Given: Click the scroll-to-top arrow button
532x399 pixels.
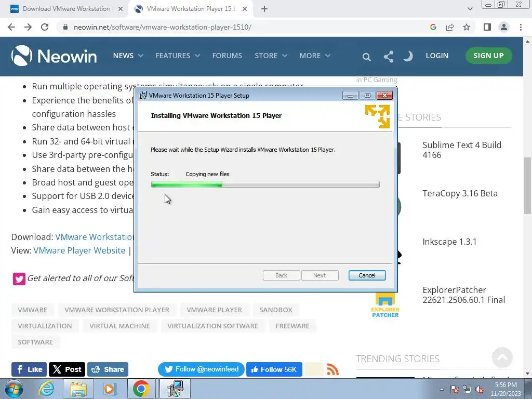Looking at the screenshot, I should (x=502, y=357).
